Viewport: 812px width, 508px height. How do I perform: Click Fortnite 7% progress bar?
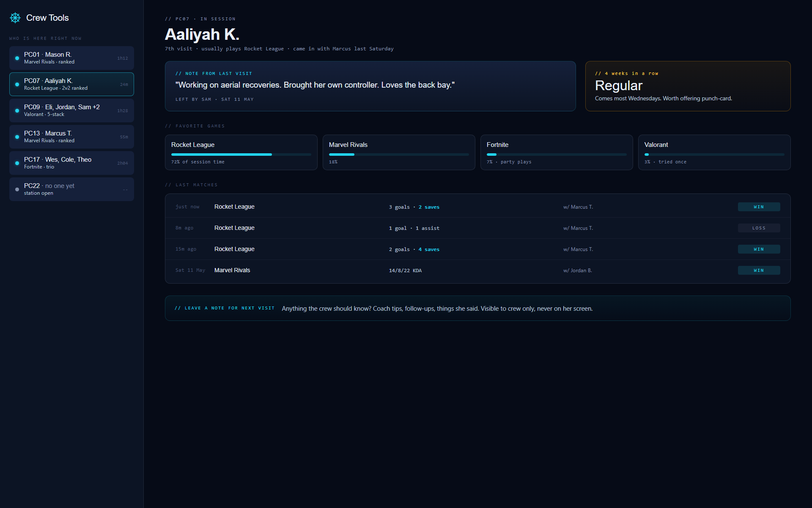point(557,155)
